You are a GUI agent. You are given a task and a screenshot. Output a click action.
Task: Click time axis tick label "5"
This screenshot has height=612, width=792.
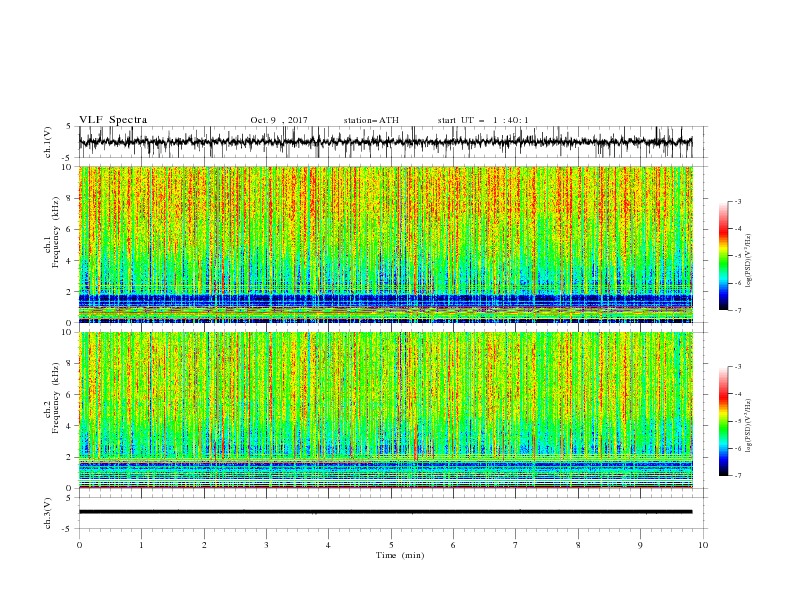391,545
